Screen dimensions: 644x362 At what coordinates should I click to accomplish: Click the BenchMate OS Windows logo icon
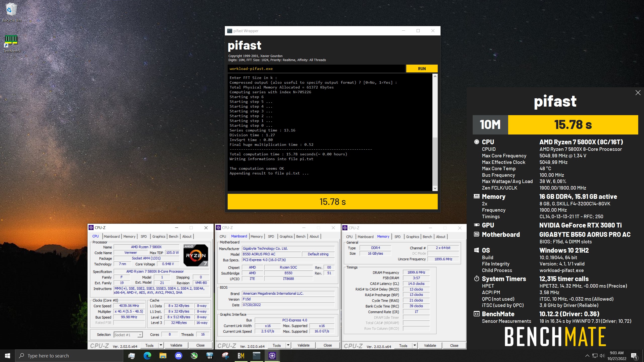point(476,250)
